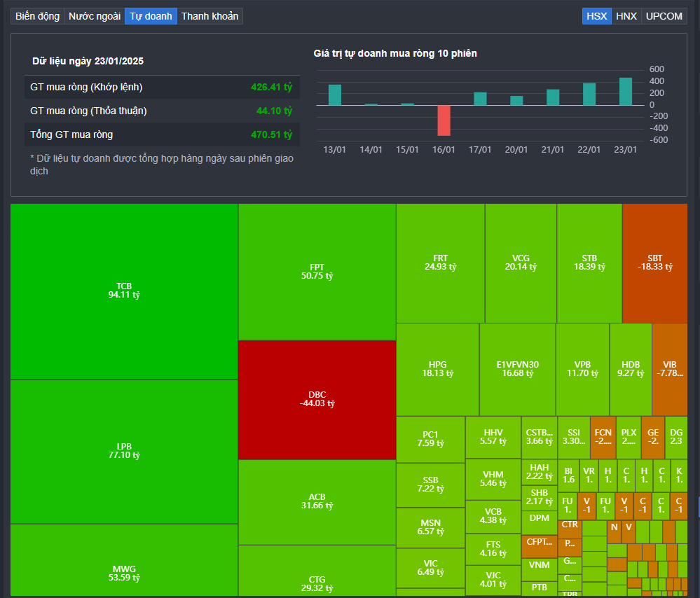Viewport: 700px width, 598px height.
Task: Select the HSX exchange button
Action: click(597, 17)
